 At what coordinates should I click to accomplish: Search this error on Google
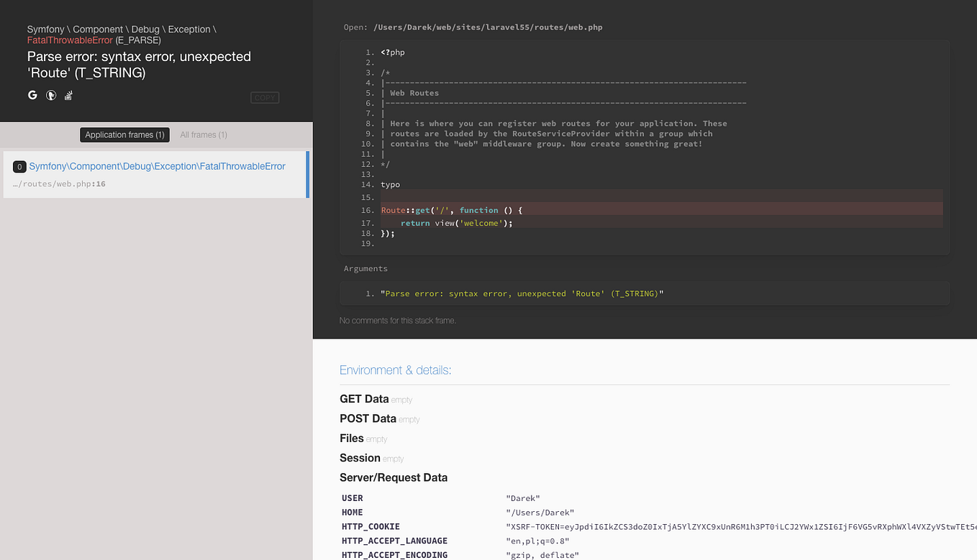click(32, 95)
